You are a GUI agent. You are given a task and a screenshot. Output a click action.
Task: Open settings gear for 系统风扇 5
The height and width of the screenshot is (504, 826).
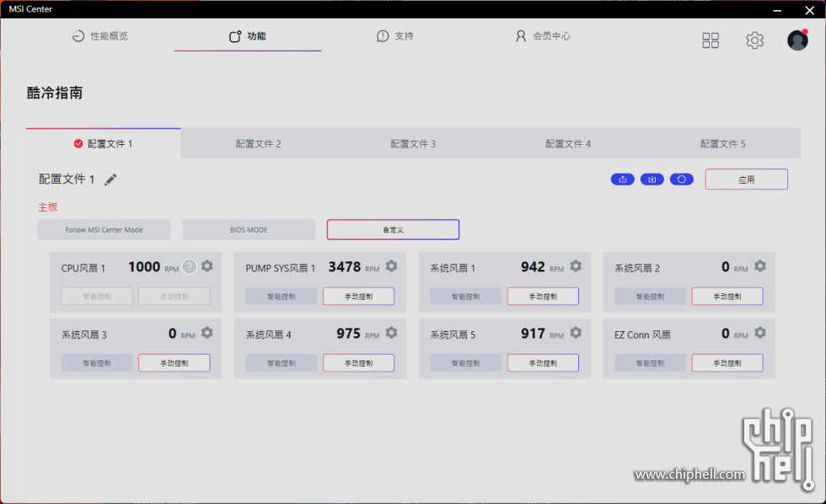coord(576,332)
